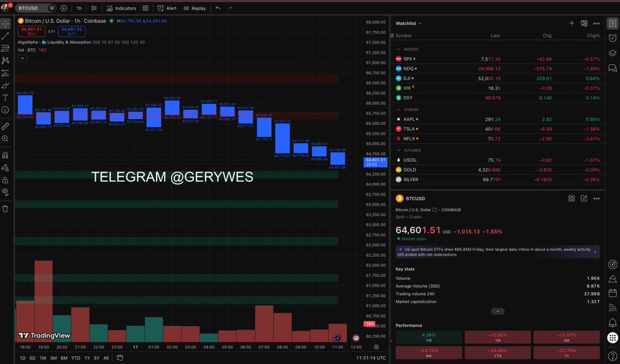Create an Alert from top toolbar
This screenshot has width=620, height=364.
(x=167, y=8)
